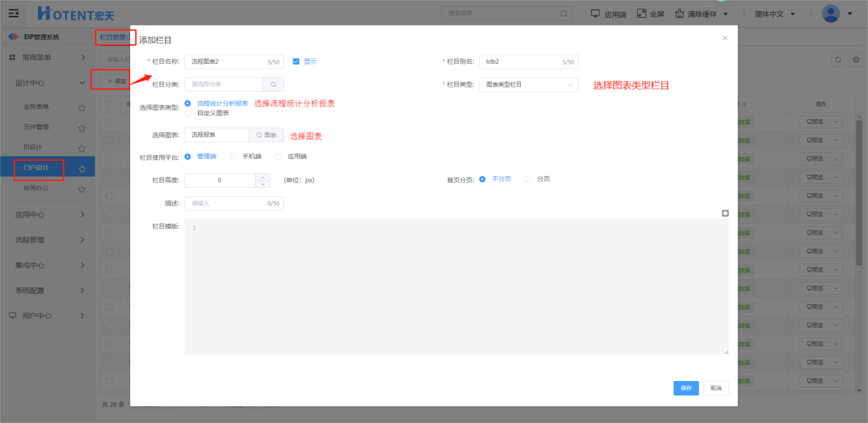Select the 自定义图表 radio option
The height and width of the screenshot is (423, 868).
click(x=188, y=113)
